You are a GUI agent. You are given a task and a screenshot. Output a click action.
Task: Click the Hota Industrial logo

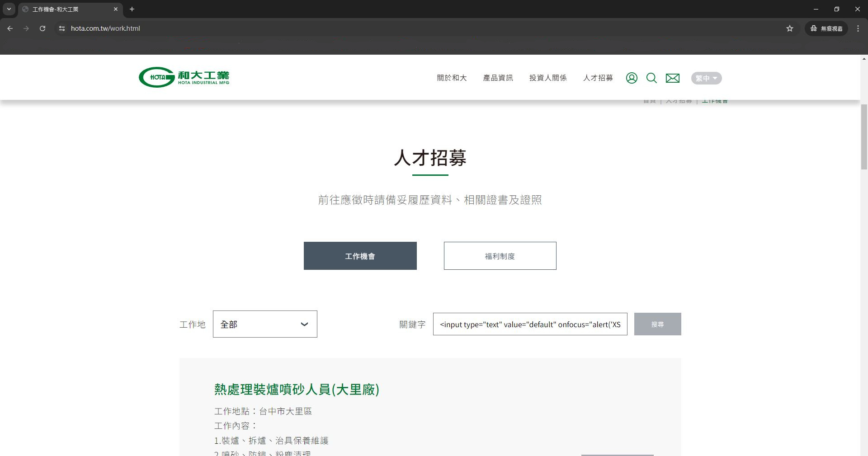pyautogui.click(x=184, y=77)
